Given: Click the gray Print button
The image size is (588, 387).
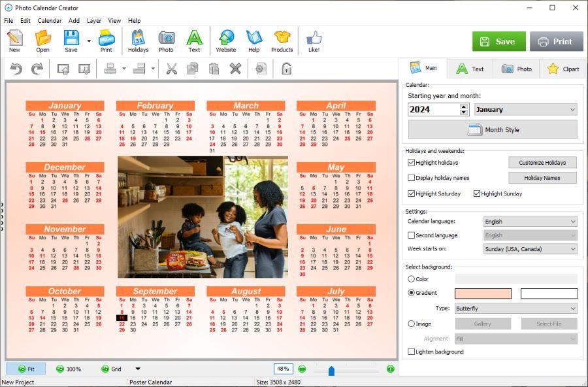Looking at the screenshot, I should (x=557, y=41).
